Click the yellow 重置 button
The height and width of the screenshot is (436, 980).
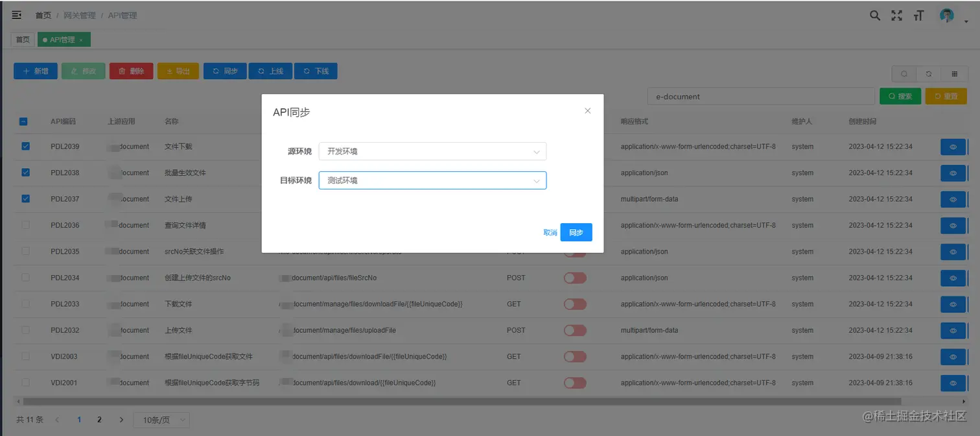(x=946, y=96)
